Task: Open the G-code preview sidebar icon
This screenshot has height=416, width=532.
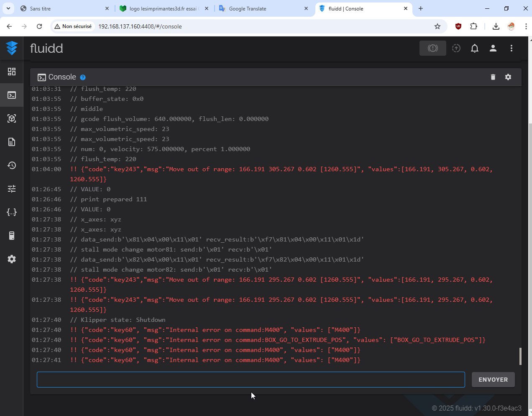Action: 12,118
